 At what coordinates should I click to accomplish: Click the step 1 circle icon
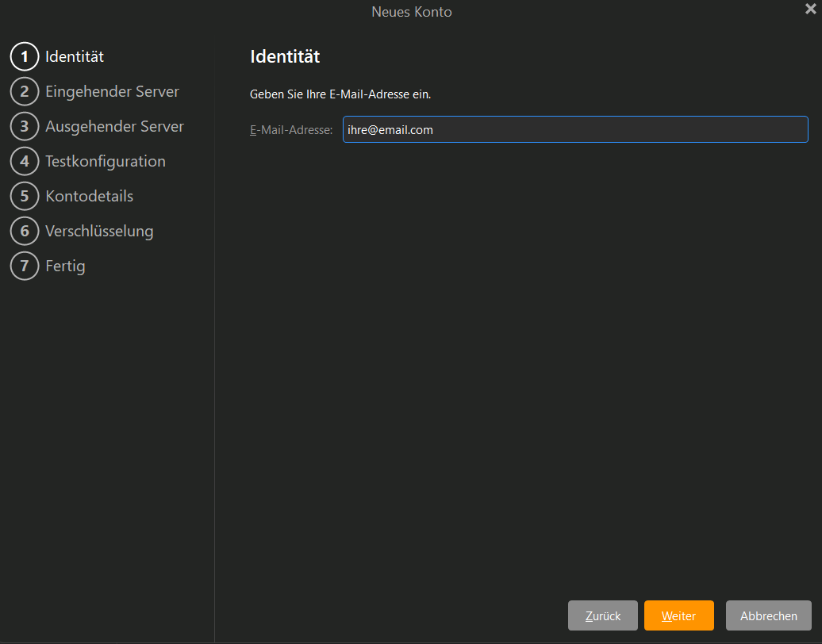point(25,57)
